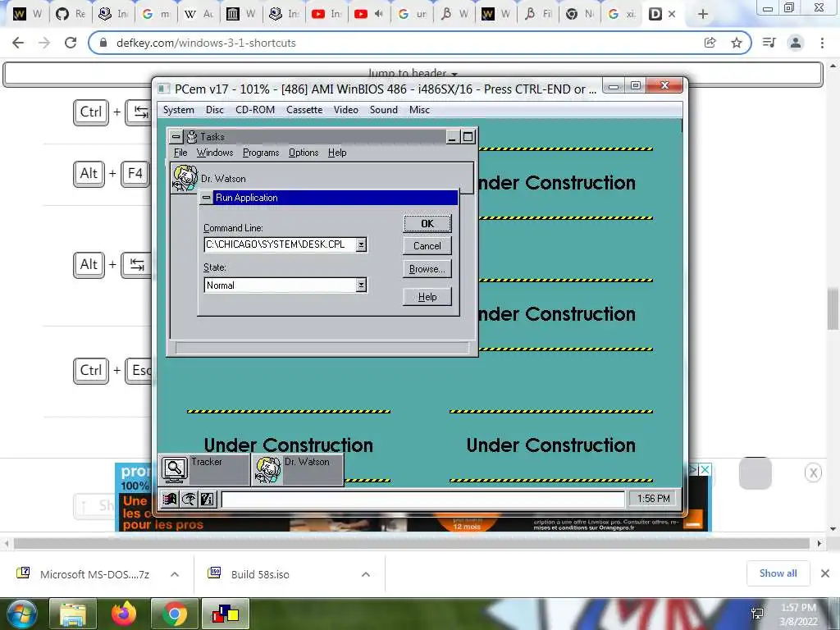Select Dr. Watson entry in Tasks list
This screenshot has height=630, width=840.
click(322, 178)
